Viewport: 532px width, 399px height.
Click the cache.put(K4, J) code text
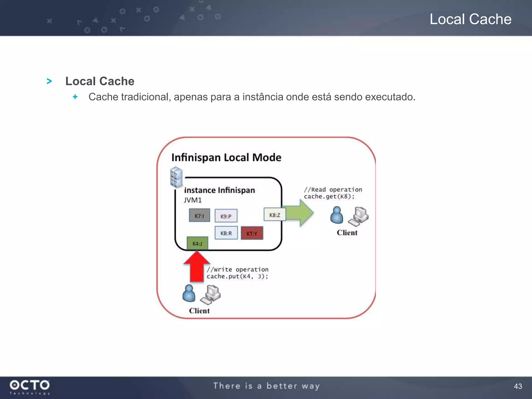click(237, 276)
